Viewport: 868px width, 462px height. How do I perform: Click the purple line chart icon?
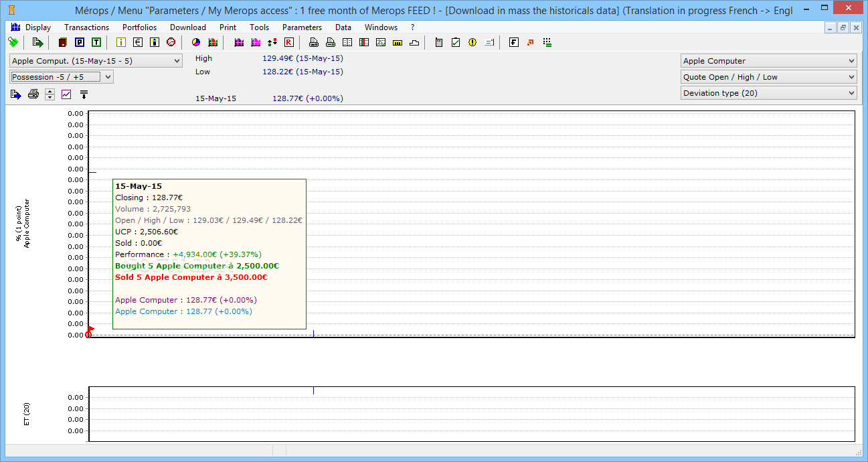[x=66, y=94]
